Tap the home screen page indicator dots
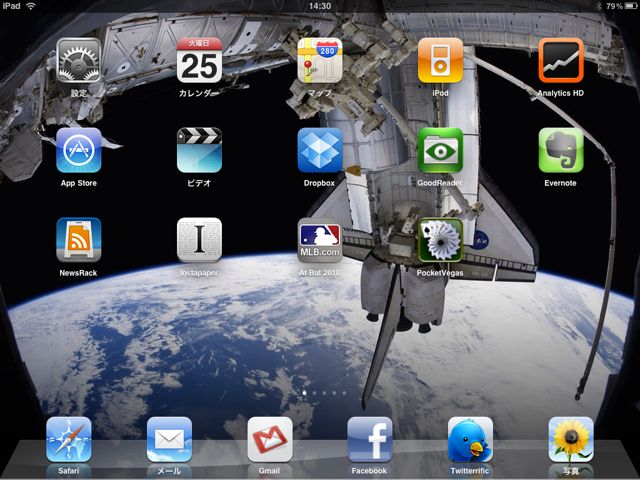 point(324,393)
